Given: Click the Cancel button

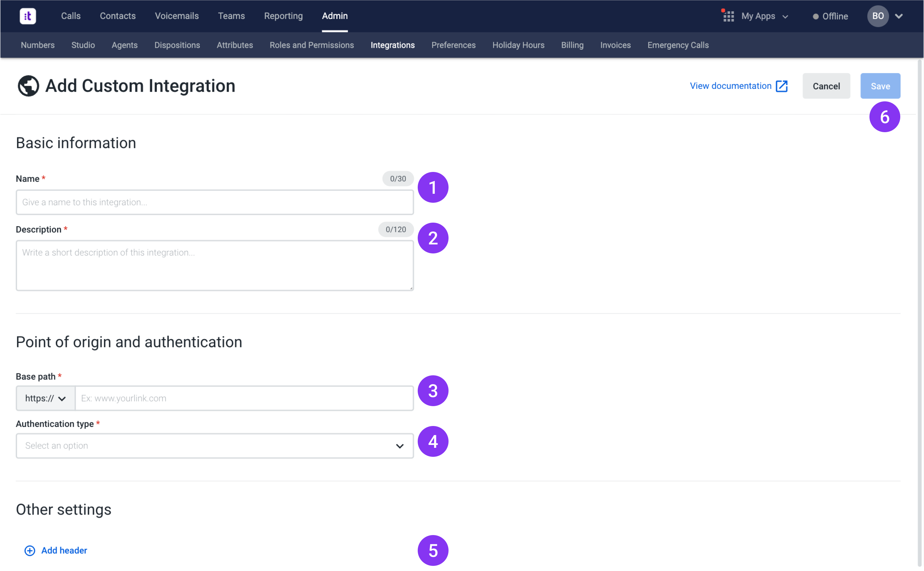Looking at the screenshot, I should 826,86.
